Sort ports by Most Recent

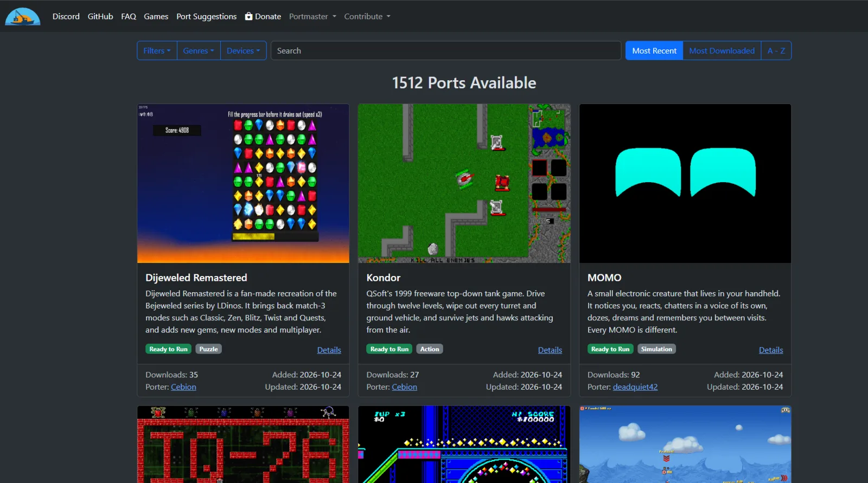coord(654,50)
